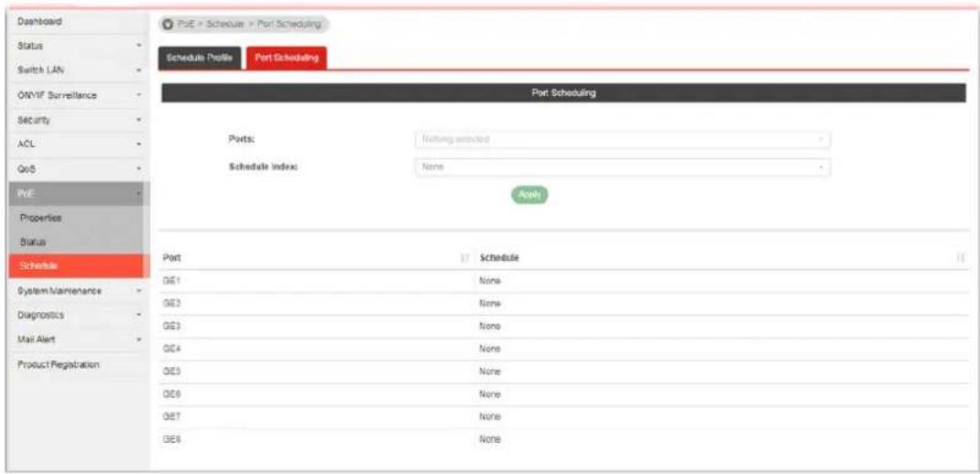Select the Port Scheduling tab
Viewport: 980px width, 474px height.
click(x=287, y=58)
